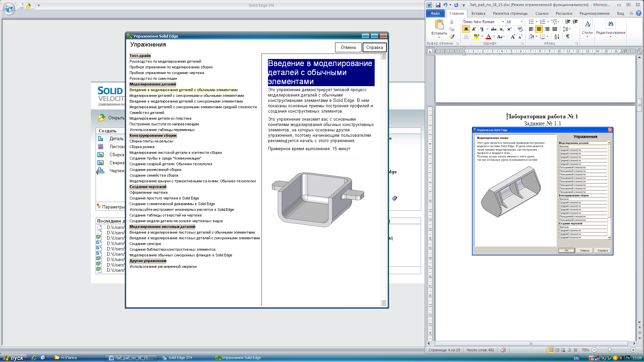
Task: Click the Increase Indent icon in Word
Action: pos(575,22)
